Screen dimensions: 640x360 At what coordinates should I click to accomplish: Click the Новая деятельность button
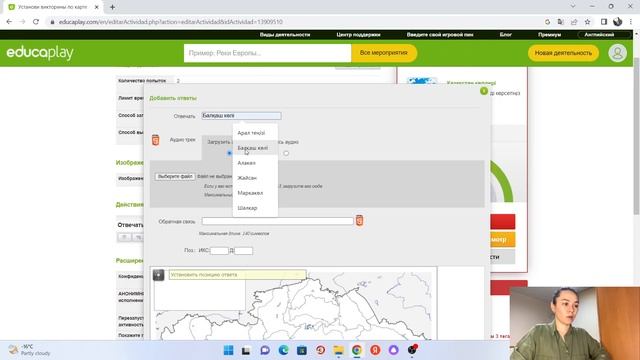click(563, 53)
